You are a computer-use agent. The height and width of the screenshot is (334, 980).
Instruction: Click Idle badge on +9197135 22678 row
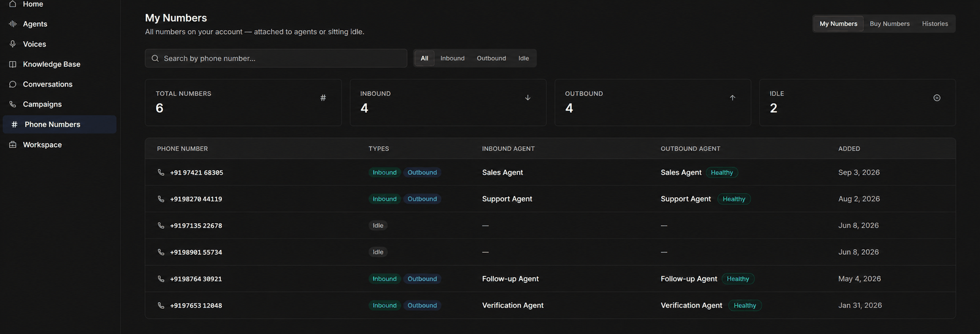378,226
